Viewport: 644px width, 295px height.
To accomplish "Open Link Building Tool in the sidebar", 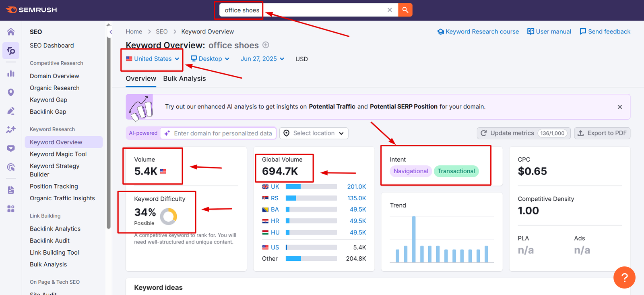I will (x=54, y=252).
